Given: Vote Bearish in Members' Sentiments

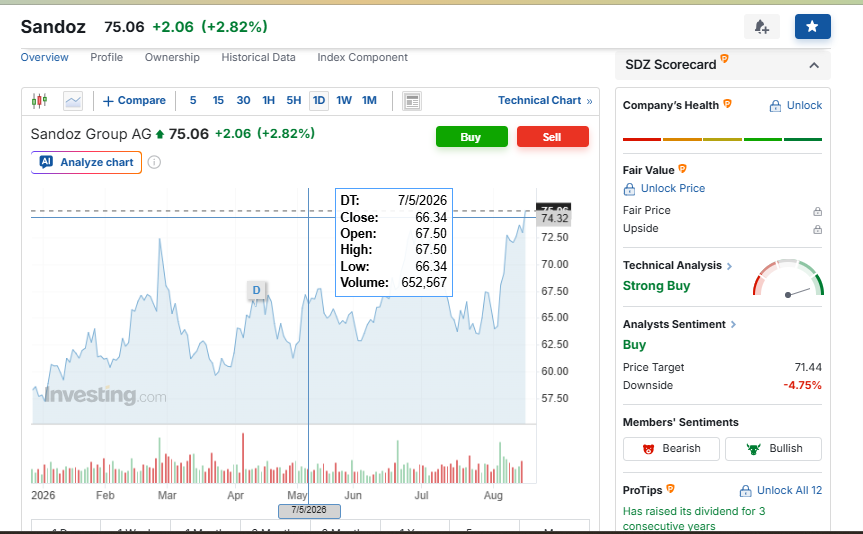Looking at the screenshot, I should pos(671,449).
